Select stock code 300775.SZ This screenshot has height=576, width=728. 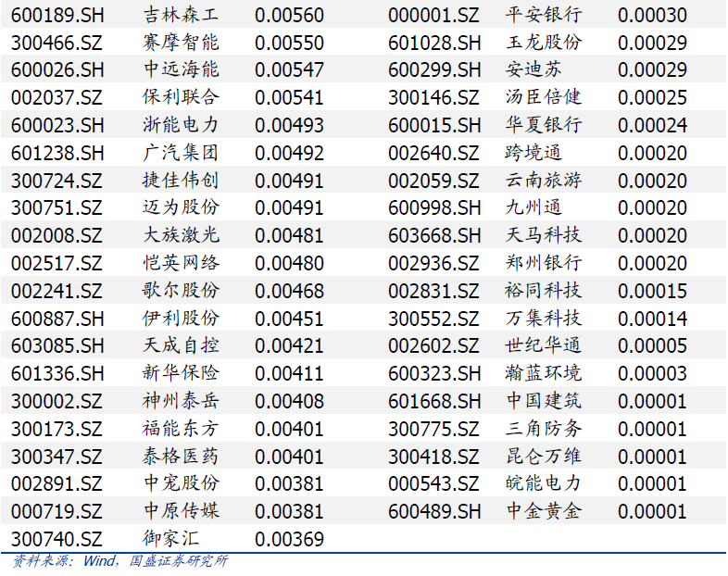click(x=433, y=429)
